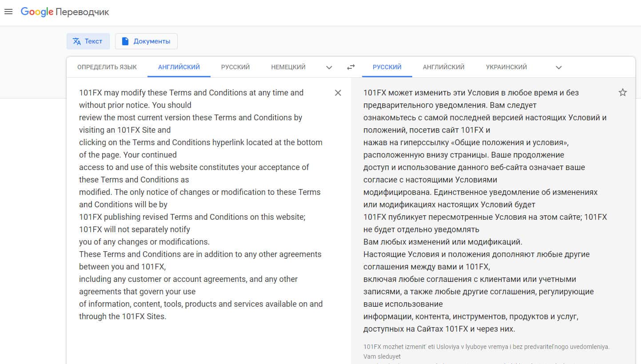Select Определить язык source option
The height and width of the screenshot is (364, 641).
tap(107, 67)
